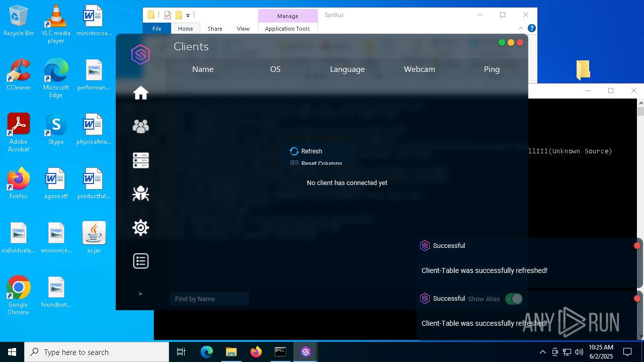Viewport: 644px width, 362px height.
Task: Open the Home tab in Explorer window
Action: pyautogui.click(x=186, y=29)
